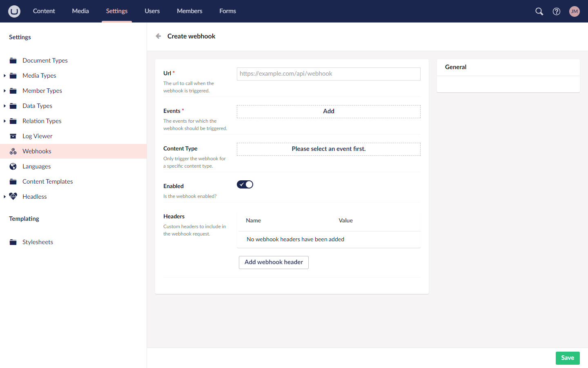
Task: Click the Document Types folder icon
Action: 13,60
